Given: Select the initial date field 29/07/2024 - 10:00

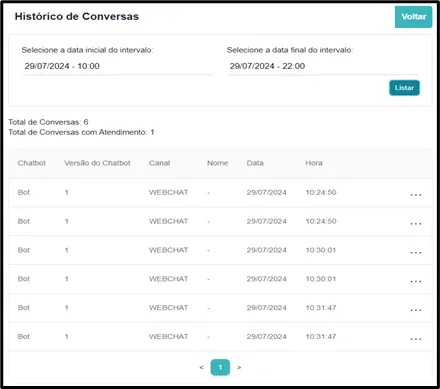Looking at the screenshot, I should point(117,66).
